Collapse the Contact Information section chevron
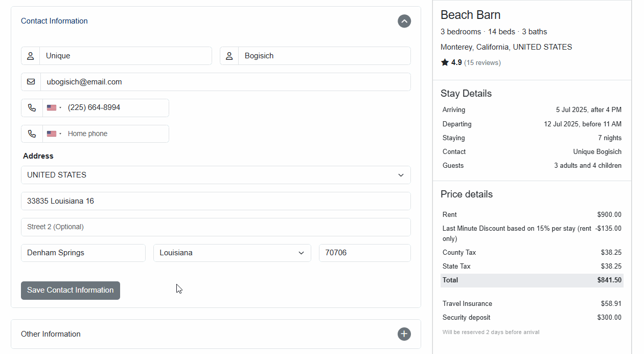644x354 pixels. [x=404, y=21]
